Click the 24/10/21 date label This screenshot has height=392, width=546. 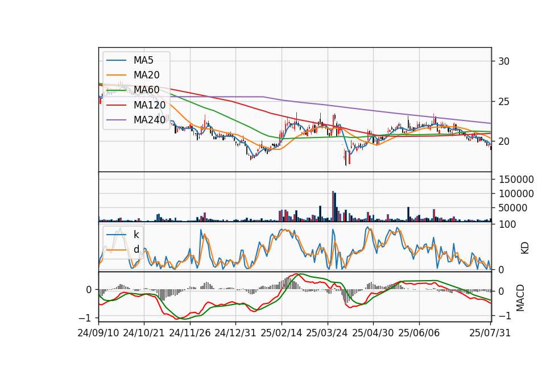[144, 333]
